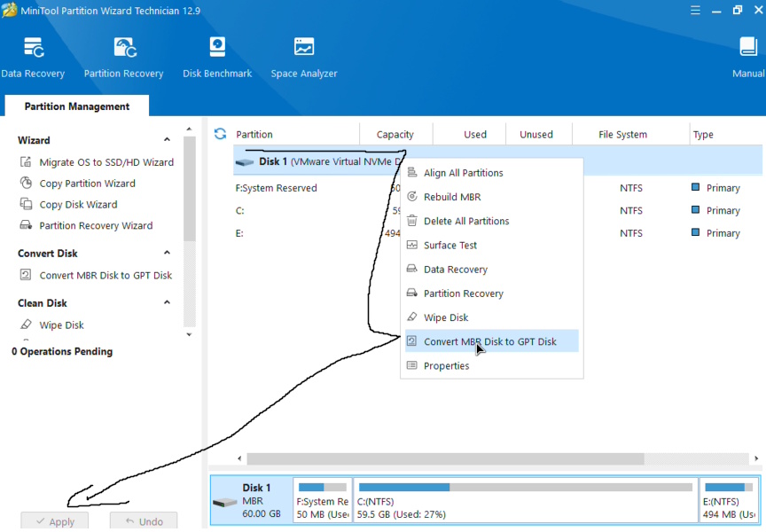Open the hamburger menu in title bar

coord(695,11)
